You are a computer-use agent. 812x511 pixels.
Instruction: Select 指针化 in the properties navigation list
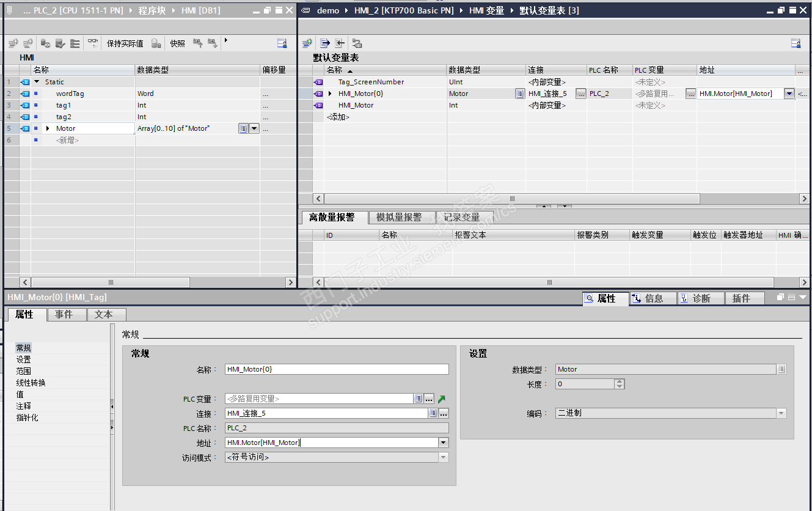27,417
